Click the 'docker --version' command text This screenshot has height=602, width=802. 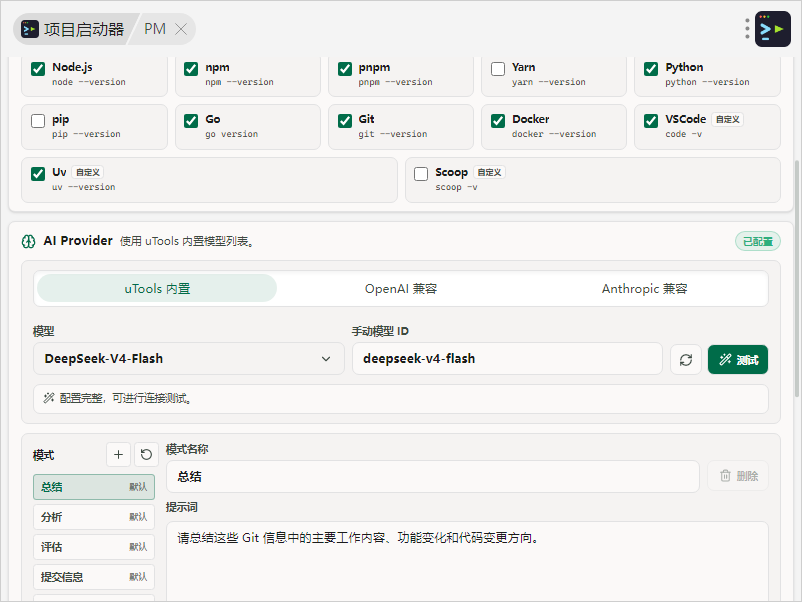pyautogui.click(x=554, y=134)
